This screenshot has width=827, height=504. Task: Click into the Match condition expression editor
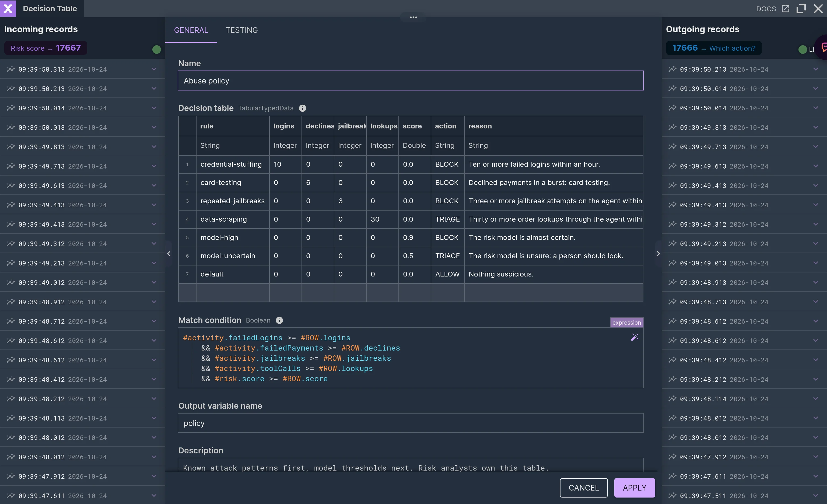pyautogui.click(x=411, y=358)
